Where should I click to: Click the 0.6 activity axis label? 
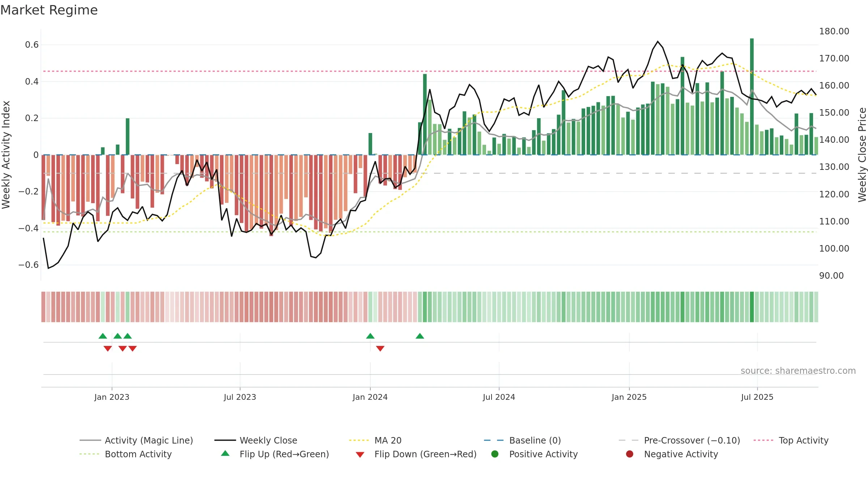[x=32, y=45]
